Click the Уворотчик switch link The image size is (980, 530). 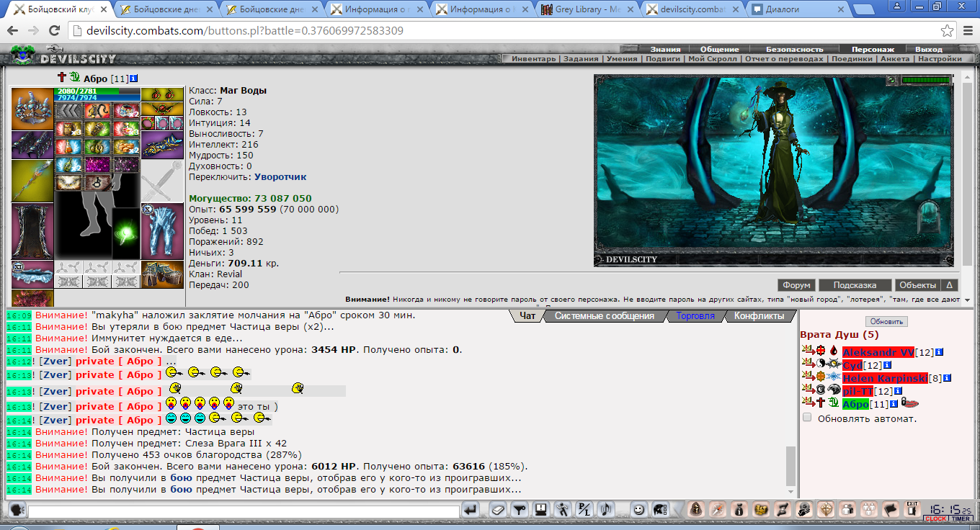click(x=280, y=176)
